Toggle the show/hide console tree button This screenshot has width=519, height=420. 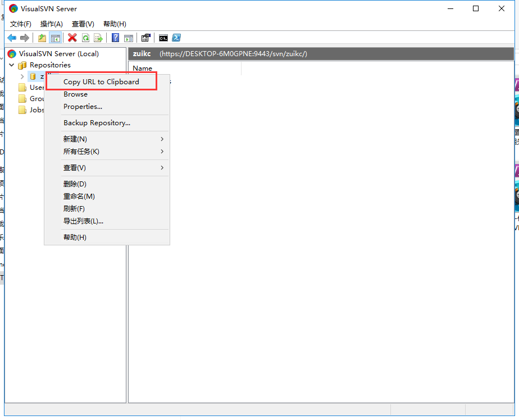click(55, 38)
